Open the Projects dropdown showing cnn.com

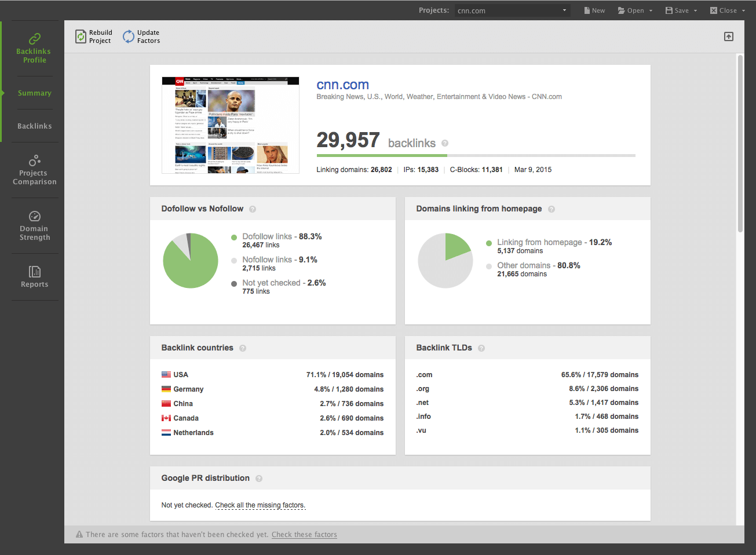tap(512, 10)
